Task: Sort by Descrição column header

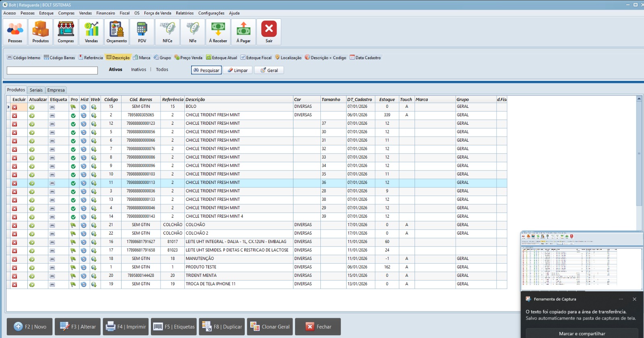Action: (239, 99)
